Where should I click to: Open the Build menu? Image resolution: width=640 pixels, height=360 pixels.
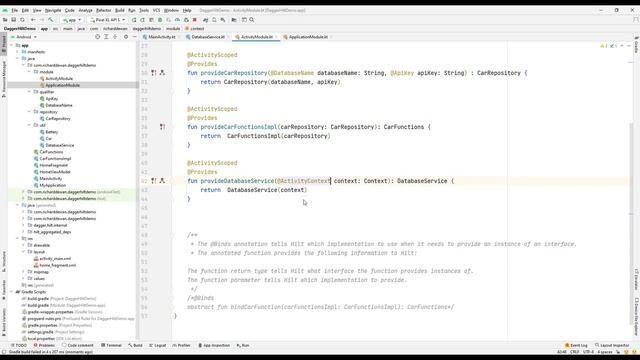[x=120, y=10]
